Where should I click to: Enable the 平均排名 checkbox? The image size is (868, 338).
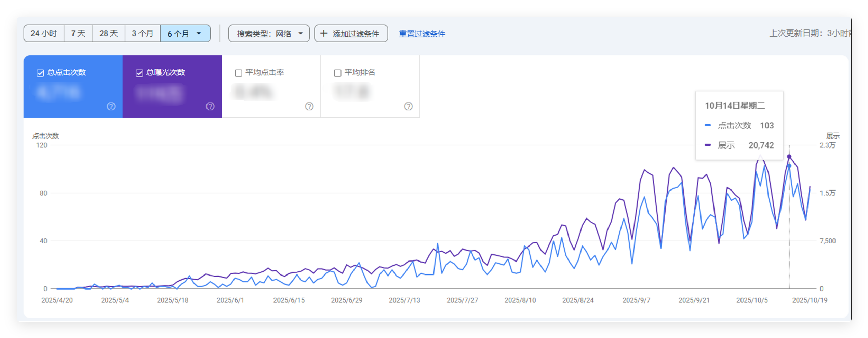[337, 73]
